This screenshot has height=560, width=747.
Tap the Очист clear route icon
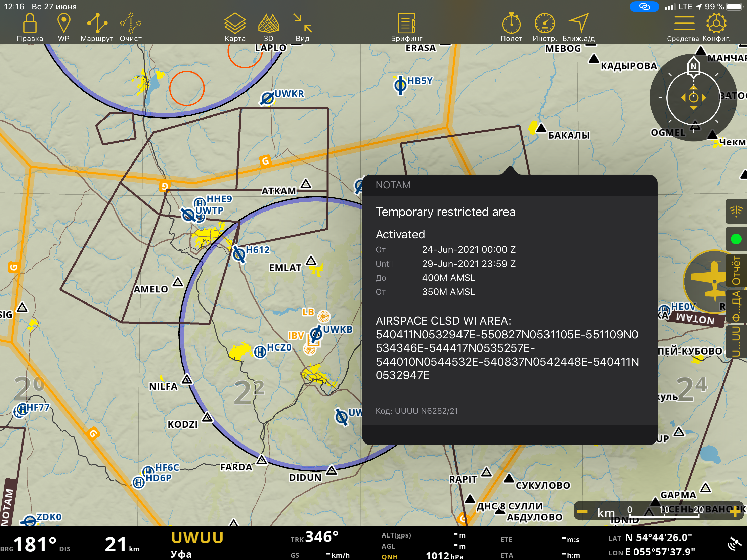(x=130, y=24)
